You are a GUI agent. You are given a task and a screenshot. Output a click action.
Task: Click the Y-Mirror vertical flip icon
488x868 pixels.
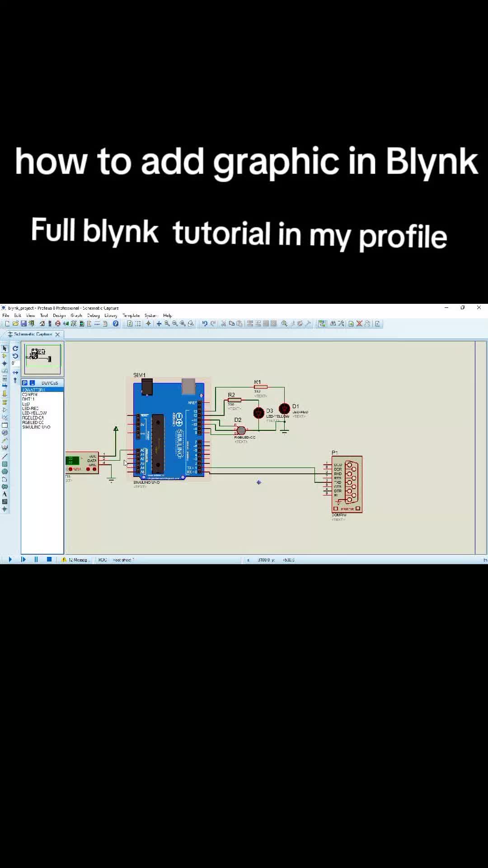15,380
